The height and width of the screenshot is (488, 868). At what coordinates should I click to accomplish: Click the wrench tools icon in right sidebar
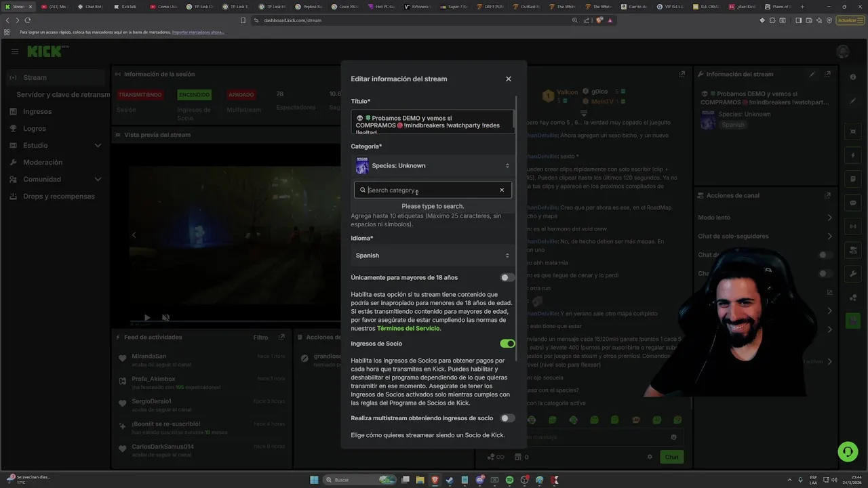[x=853, y=274]
